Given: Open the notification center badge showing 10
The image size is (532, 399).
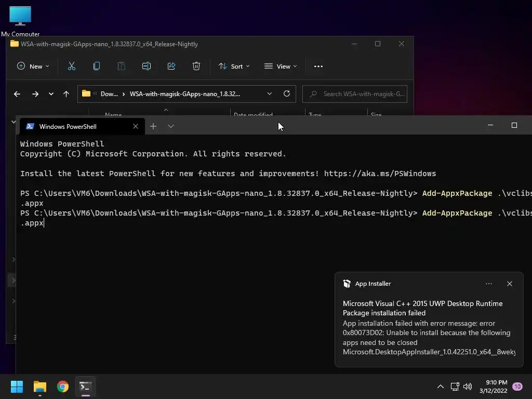Looking at the screenshot, I should click(x=517, y=387).
